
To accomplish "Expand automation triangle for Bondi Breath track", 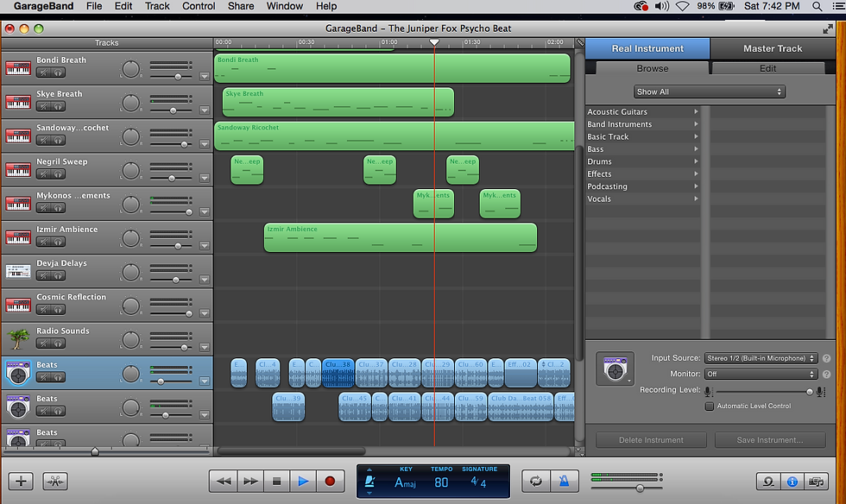I will tap(205, 77).
